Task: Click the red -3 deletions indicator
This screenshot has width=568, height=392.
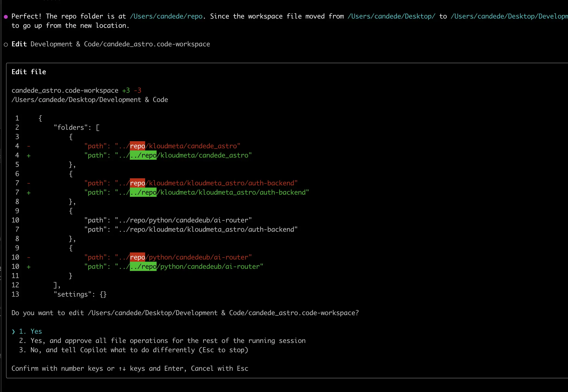Action: (x=138, y=90)
